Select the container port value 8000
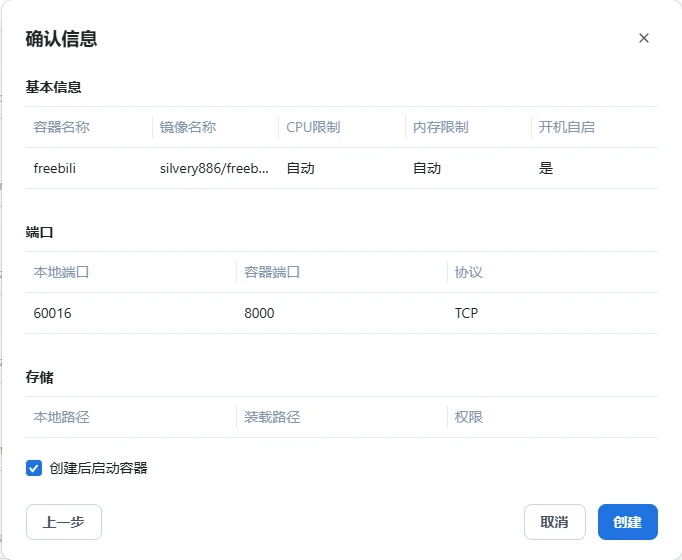 [x=259, y=313]
